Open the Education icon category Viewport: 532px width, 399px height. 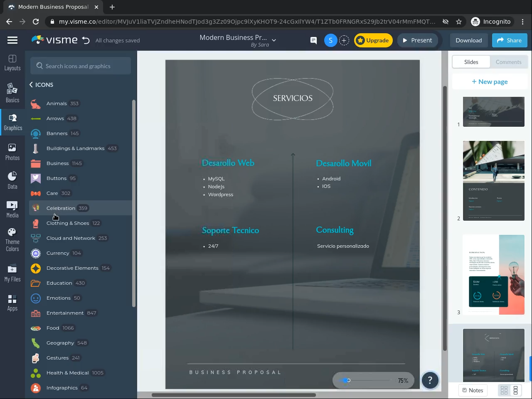pyautogui.click(x=80, y=283)
